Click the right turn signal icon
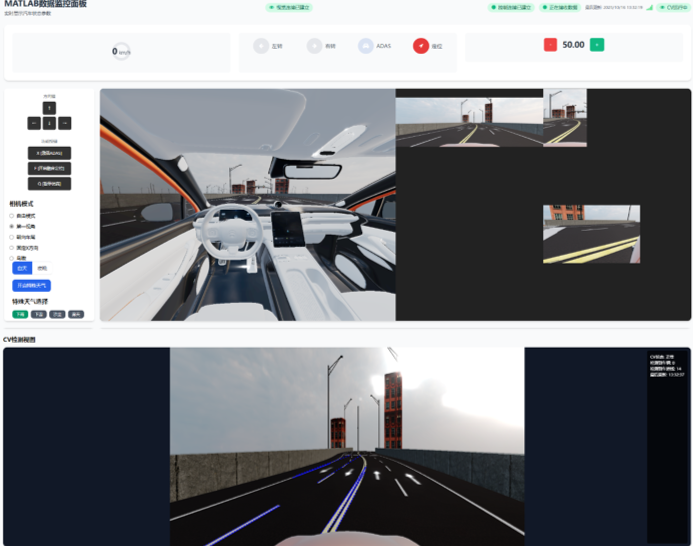The image size is (693, 546). point(314,45)
